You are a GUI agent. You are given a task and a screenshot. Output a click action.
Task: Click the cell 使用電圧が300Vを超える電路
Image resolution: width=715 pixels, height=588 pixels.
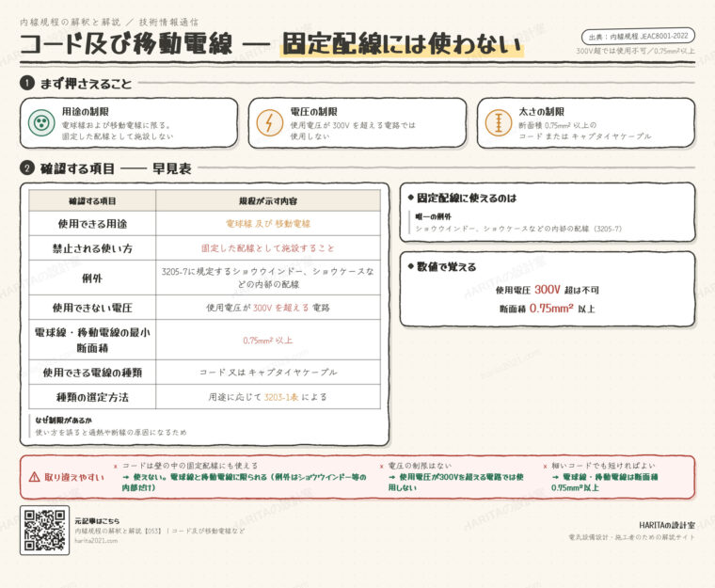268,308
